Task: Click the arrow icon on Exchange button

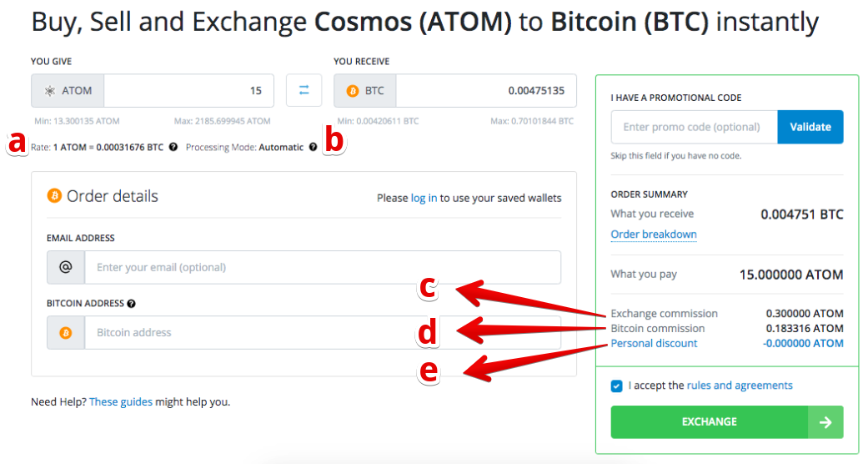Action: tap(825, 422)
